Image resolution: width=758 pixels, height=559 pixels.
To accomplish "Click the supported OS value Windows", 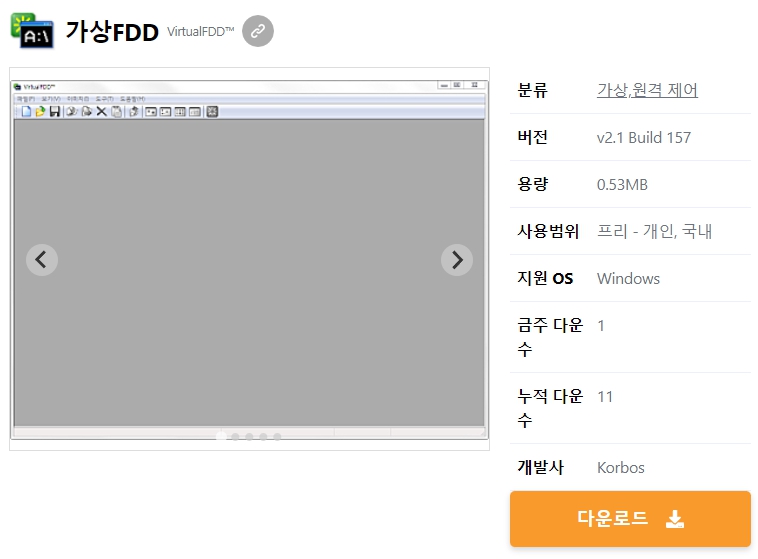I will click(x=628, y=279).
